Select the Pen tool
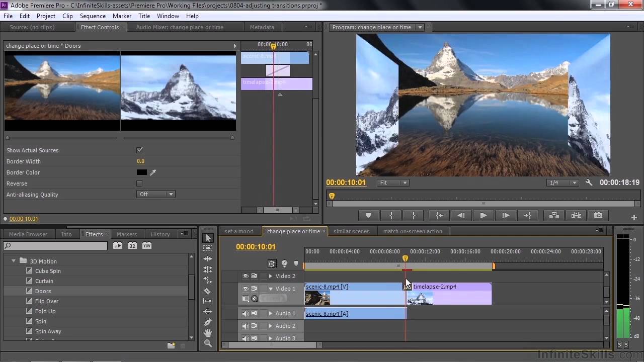Screen dimensions: 644x362 tap(208, 322)
